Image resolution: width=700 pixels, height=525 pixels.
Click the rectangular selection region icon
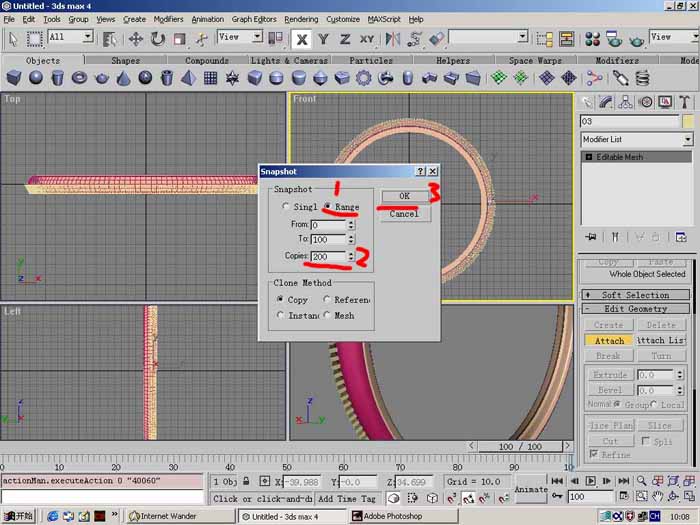34,39
